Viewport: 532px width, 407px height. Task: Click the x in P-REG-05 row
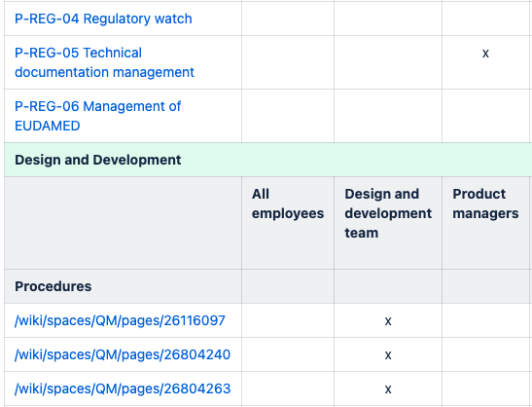click(x=485, y=54)
